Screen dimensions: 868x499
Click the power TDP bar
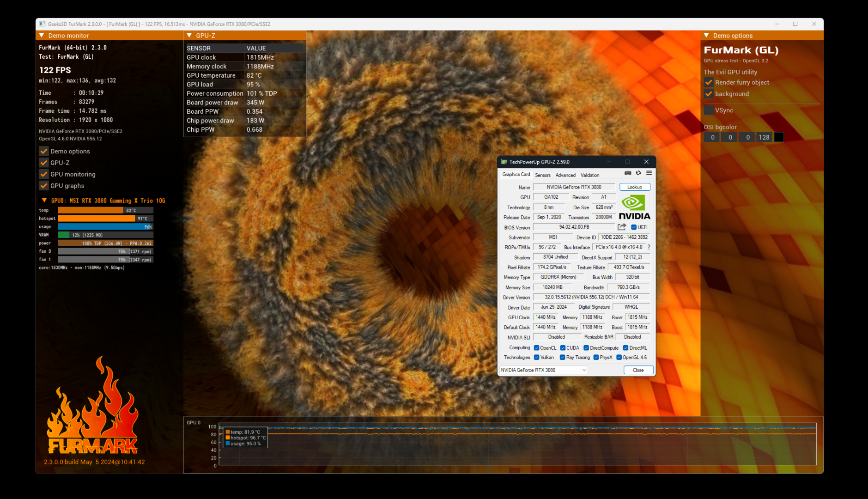tap(105, 243)
